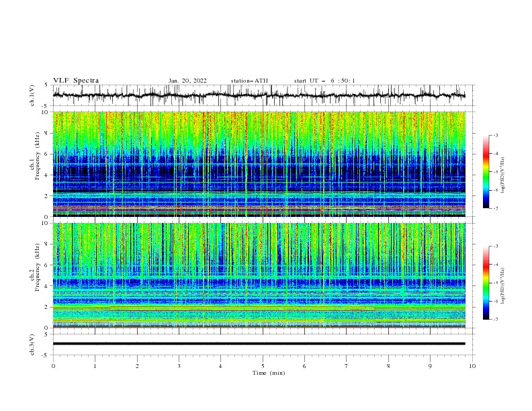Click time axis tick label '5'

(x=263, y=366)
